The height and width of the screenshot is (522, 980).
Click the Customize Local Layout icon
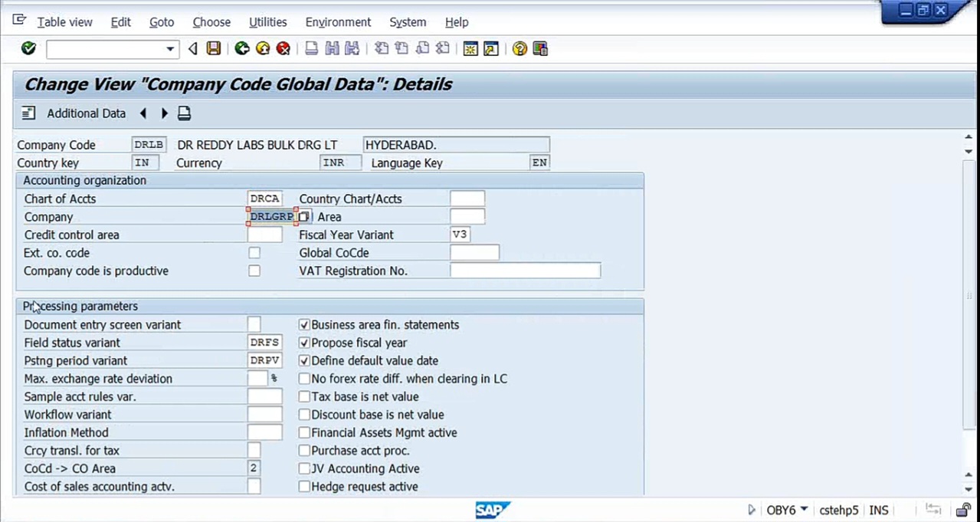pyautogui.click(x=540, y=49)
